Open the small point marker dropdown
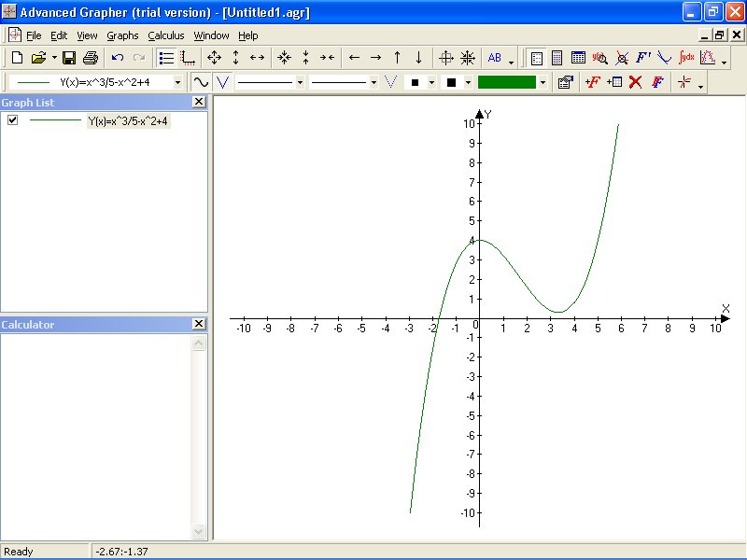747x560 pixels. click(x=431, y=83)
